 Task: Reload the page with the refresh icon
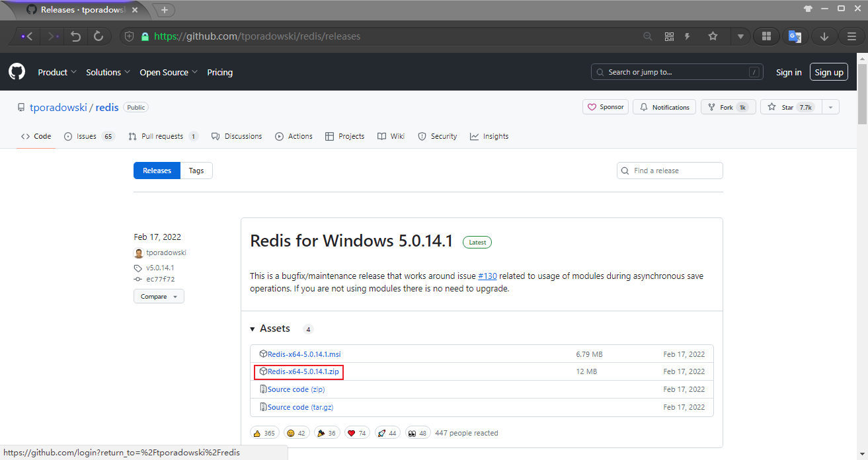point(99,36)
